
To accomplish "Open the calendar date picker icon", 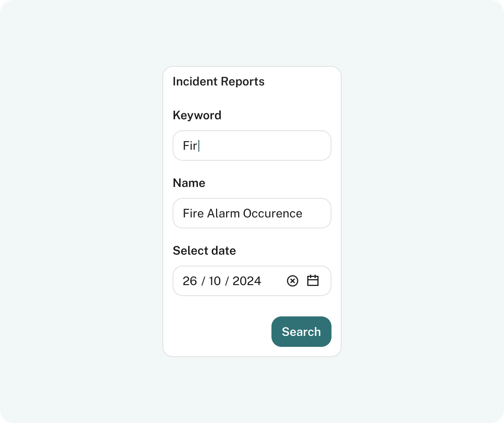I will coord(313,280).
